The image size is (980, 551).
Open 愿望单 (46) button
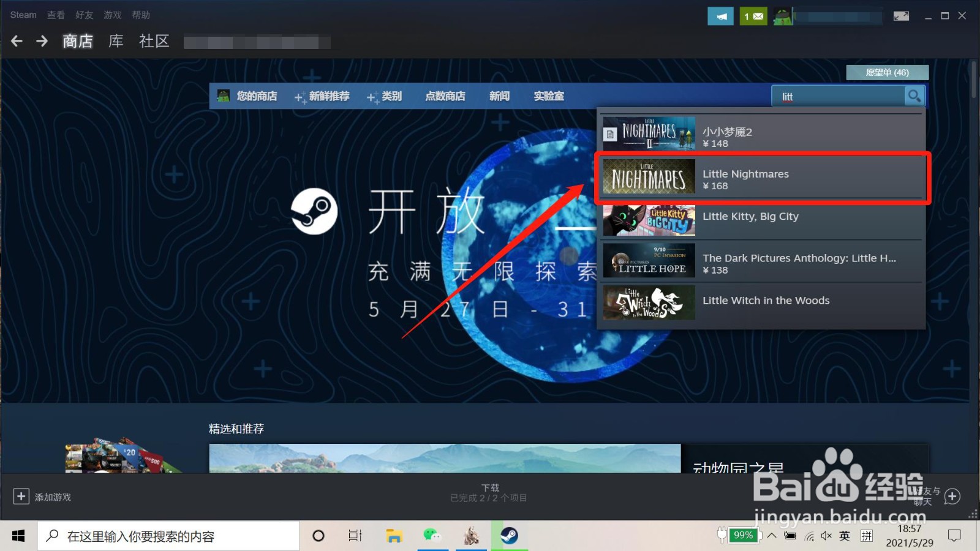pyautogui.click(x=887, y=72)
